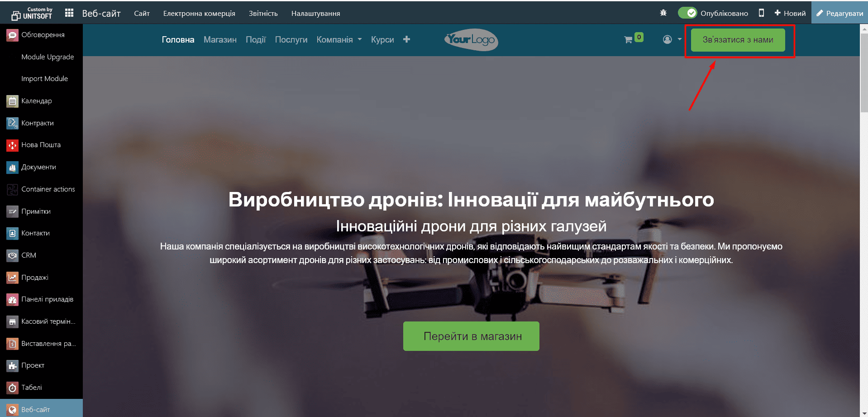
Task: Open Нова Пошта sidebar icon
Action: pos(12,145)
